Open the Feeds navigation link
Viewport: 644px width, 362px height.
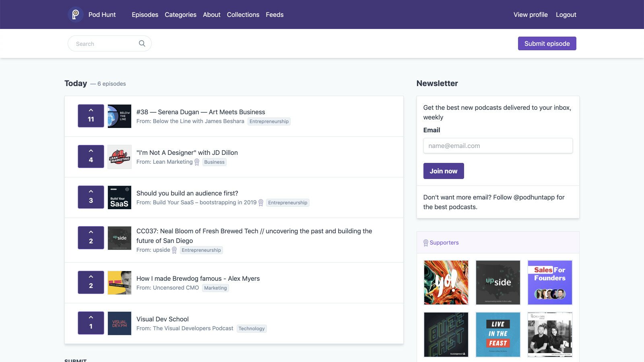click(275, 15)
